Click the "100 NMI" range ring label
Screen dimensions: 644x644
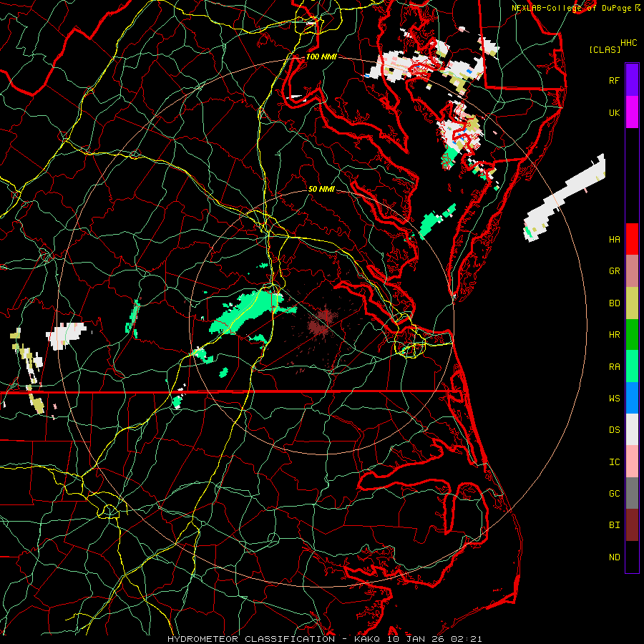pyautogui.click(x=321, y=57)
